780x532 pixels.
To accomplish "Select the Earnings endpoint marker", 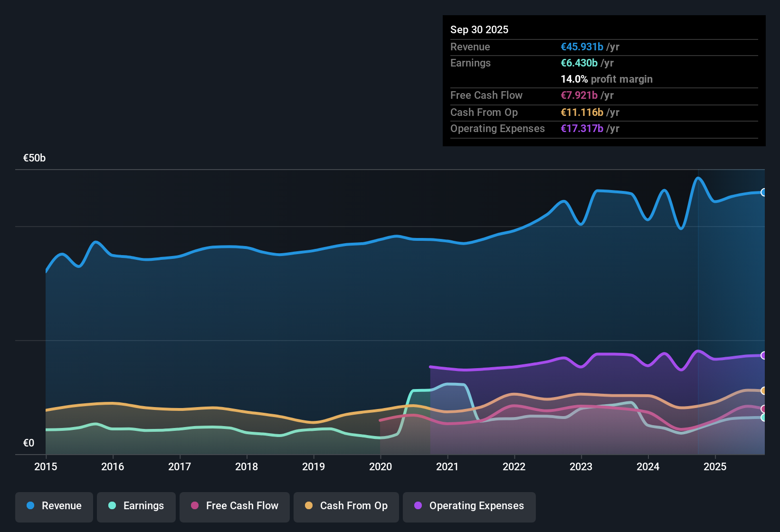I will click(764, 418).
